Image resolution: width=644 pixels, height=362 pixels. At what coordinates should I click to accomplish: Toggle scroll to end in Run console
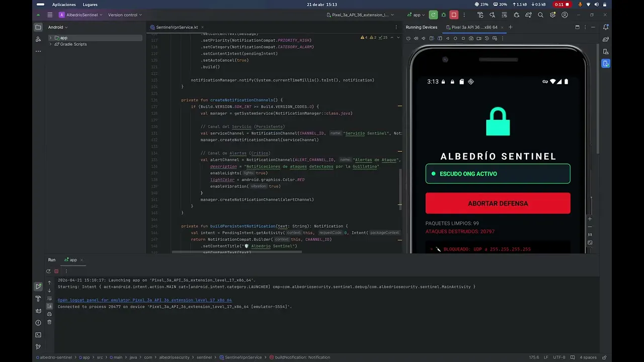[x=49, y=306]
